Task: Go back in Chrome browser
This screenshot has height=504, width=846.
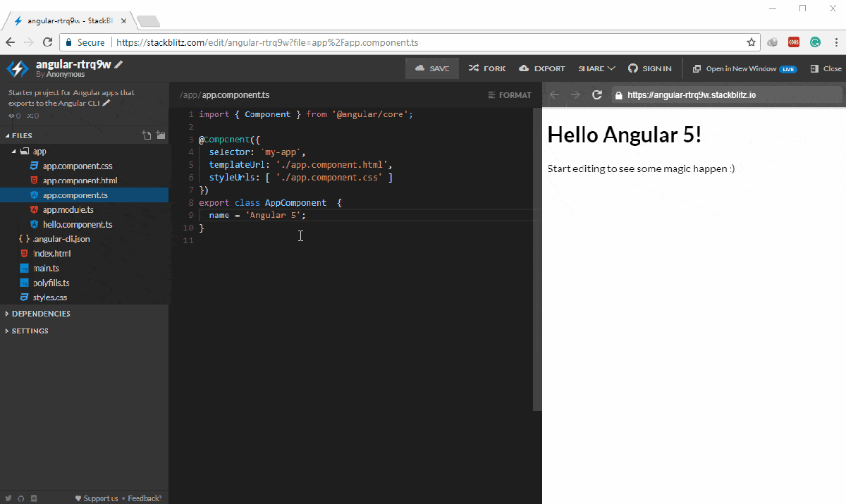Action: coord(11,42)
